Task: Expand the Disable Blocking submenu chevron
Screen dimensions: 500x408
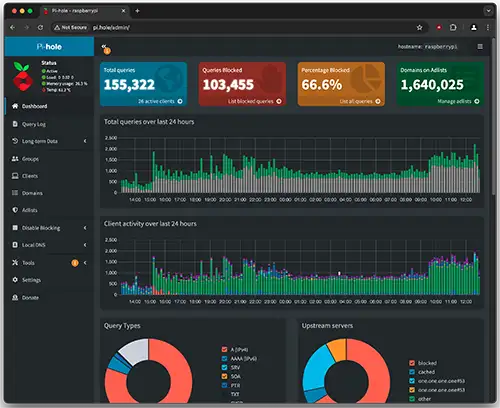Action: (x=85, y=228)
